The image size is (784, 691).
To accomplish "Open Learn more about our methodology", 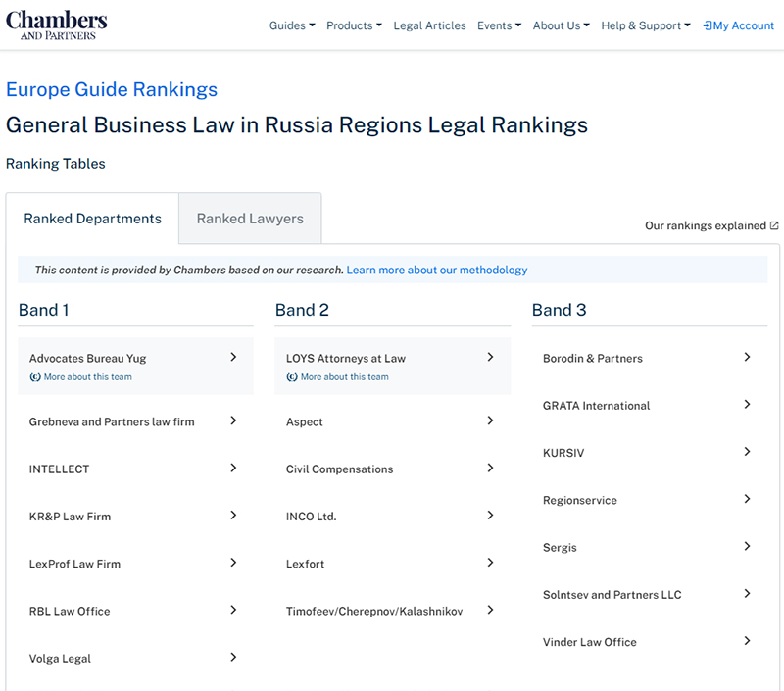I will pos(436,270).
